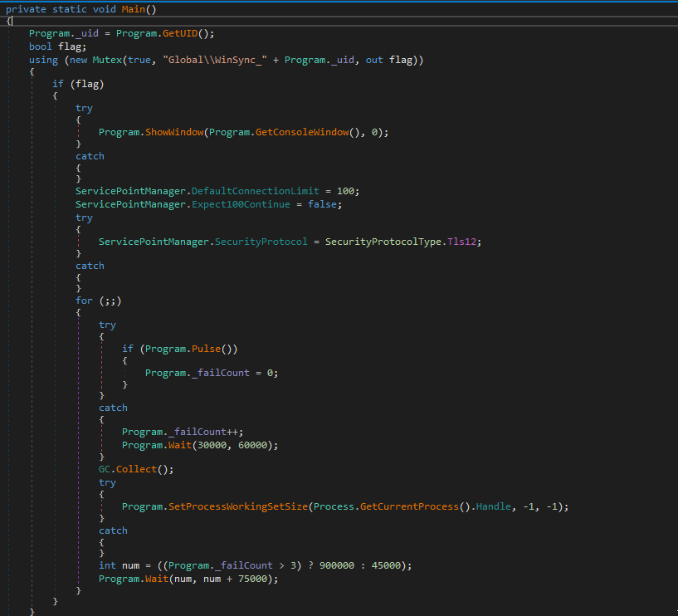
Task: Click the 900000 numeric literal
Action: click(337, 565)
